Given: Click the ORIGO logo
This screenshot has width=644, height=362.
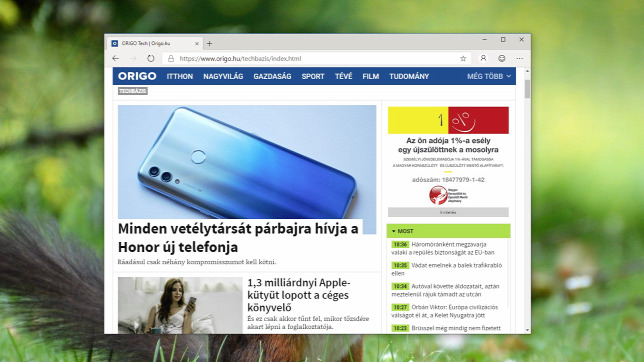Looking at the screenshot, I should (x=137, y=76).
